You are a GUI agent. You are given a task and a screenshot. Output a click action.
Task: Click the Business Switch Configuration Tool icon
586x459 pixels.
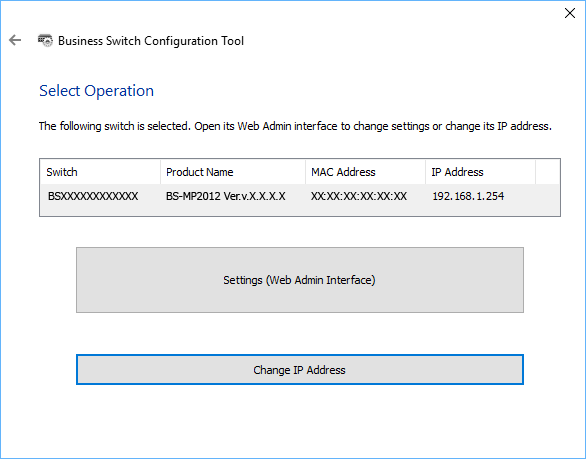(x=45, y=40)
